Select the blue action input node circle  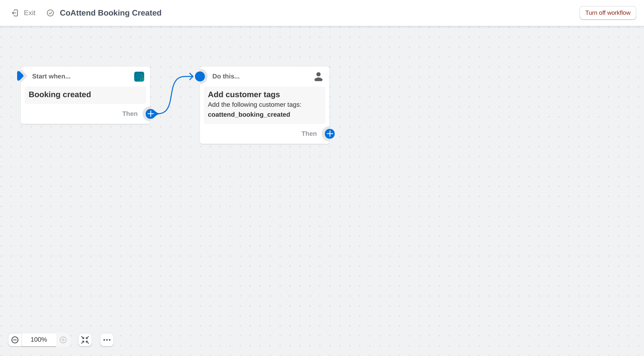(200, 76)
